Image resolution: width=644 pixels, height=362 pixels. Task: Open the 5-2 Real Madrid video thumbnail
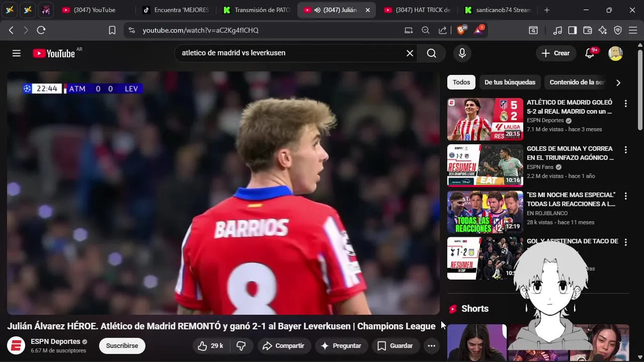(485, 119)
